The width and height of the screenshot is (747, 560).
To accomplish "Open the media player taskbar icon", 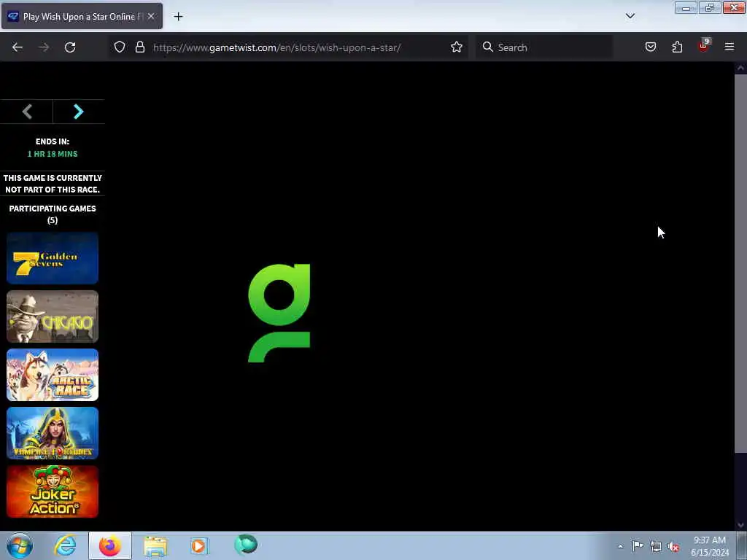I will [199, 545].
